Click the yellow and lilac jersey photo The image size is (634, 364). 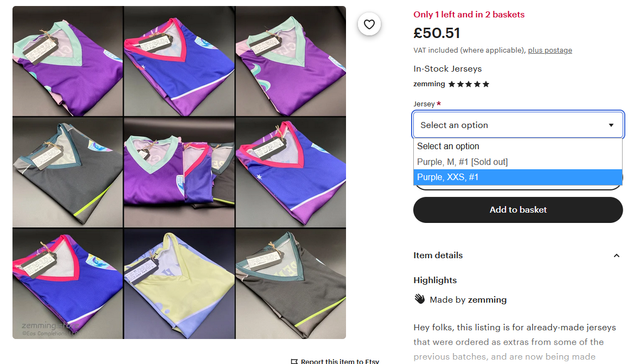tap(179, 284)
